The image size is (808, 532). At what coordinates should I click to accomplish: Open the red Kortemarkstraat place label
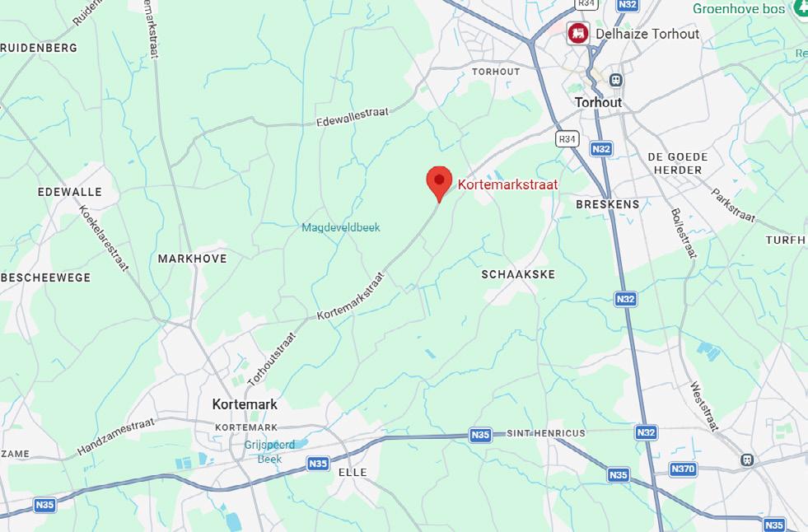pos(507,184)
